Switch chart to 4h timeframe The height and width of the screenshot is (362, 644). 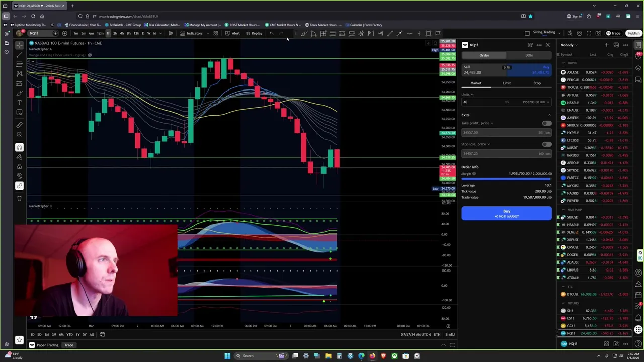[x=122, y=33]
